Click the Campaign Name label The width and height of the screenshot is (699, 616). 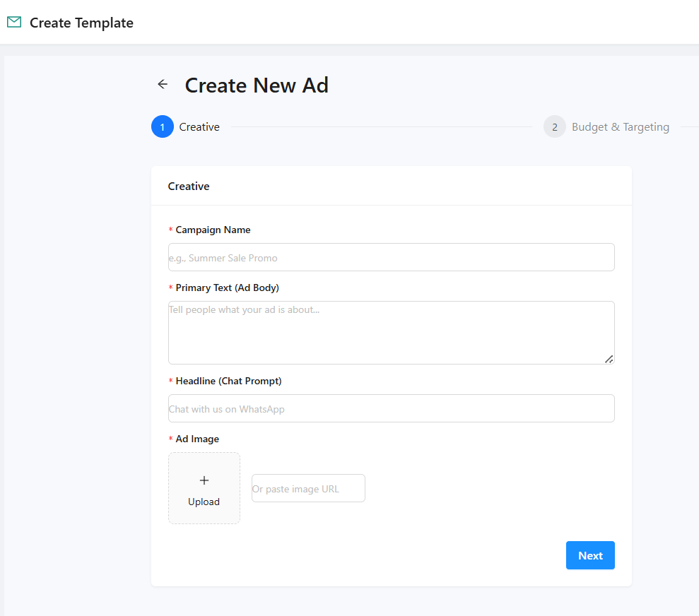tap(213, 230)
